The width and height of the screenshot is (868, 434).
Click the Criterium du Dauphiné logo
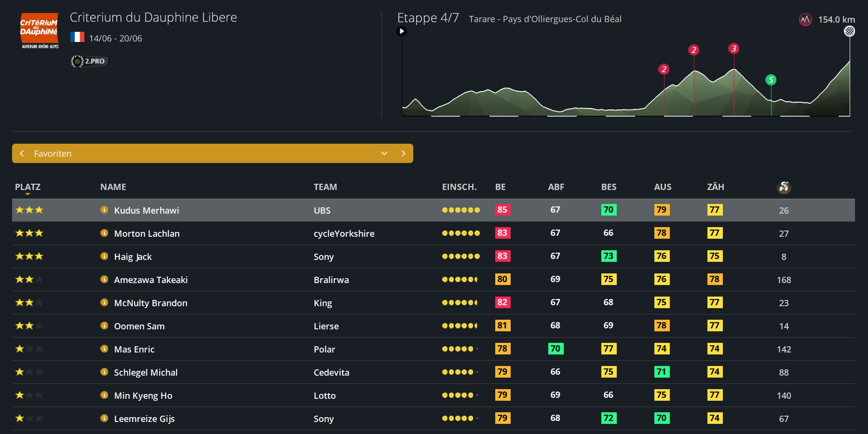[40, 31]
